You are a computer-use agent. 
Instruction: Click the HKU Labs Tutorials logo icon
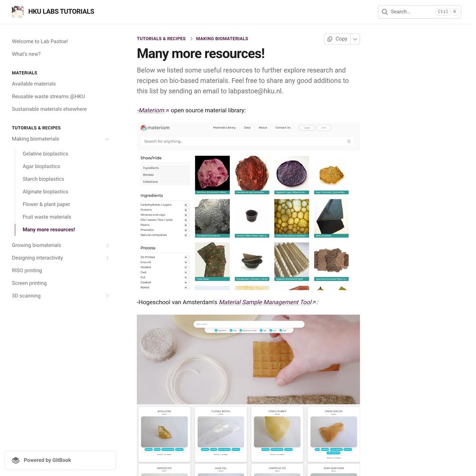tap(18, 11)
